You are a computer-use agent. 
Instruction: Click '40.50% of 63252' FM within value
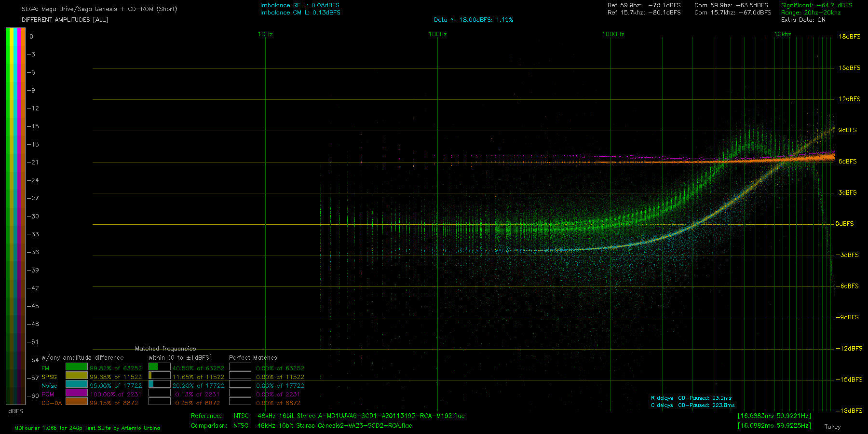tap(198, 368)
